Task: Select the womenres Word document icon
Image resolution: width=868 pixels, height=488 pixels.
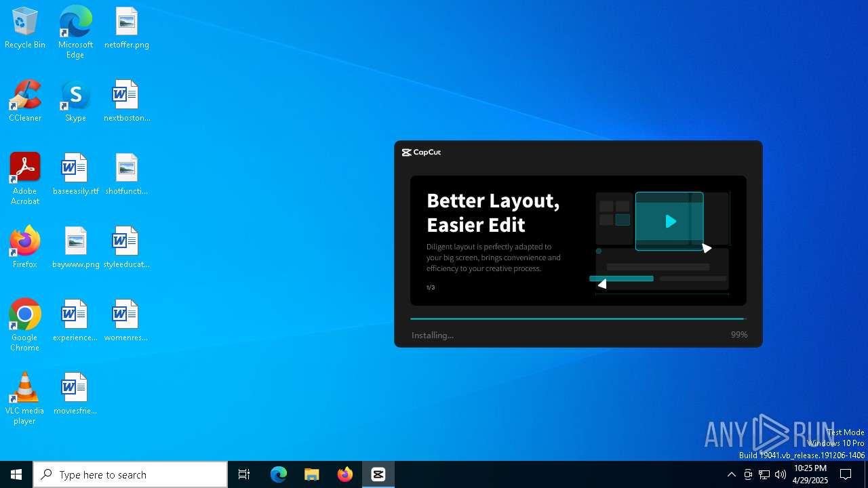Action: pos(126,321)
